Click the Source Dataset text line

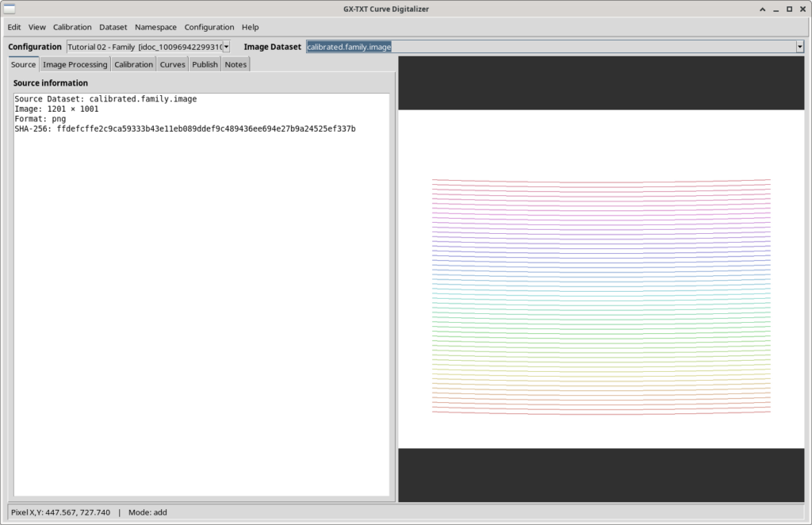click(105, 99)
